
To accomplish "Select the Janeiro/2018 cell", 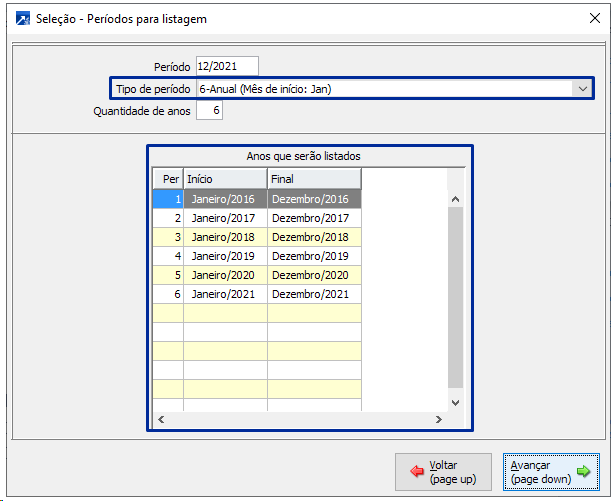I will click(224, 237).
